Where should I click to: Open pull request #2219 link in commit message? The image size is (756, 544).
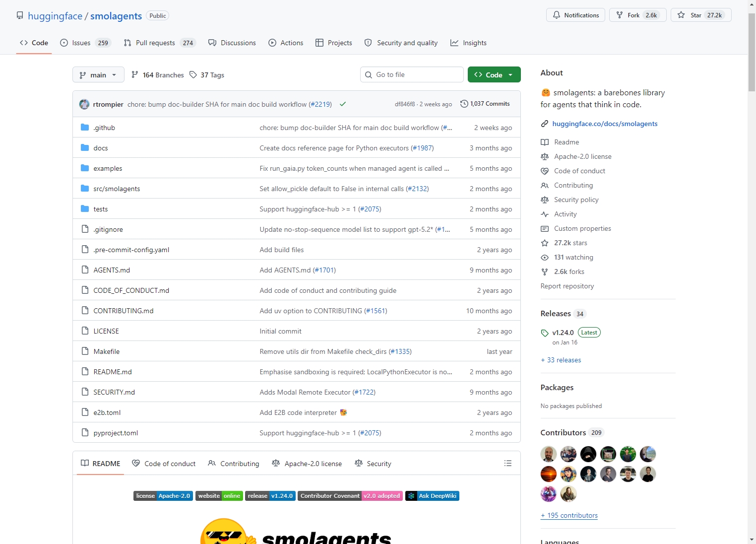point(320,104)
